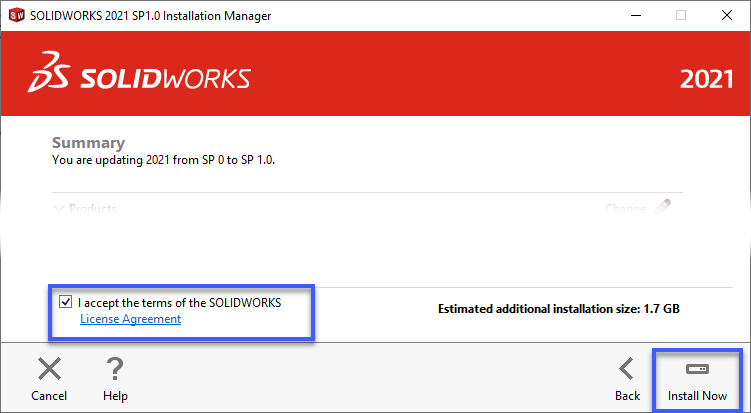Click the faded Change pencil icon
The height and width of the screenshot is (413, 751).
[x=662, y=207]
